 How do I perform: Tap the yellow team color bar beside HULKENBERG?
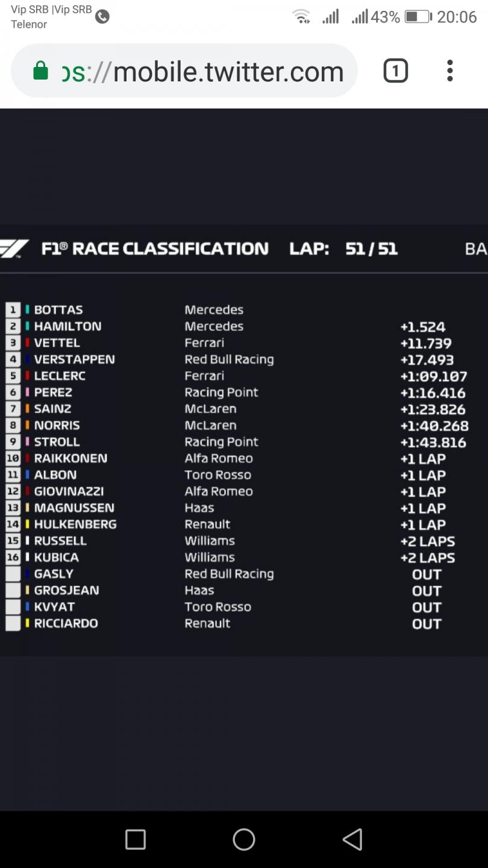click(27, 524)
